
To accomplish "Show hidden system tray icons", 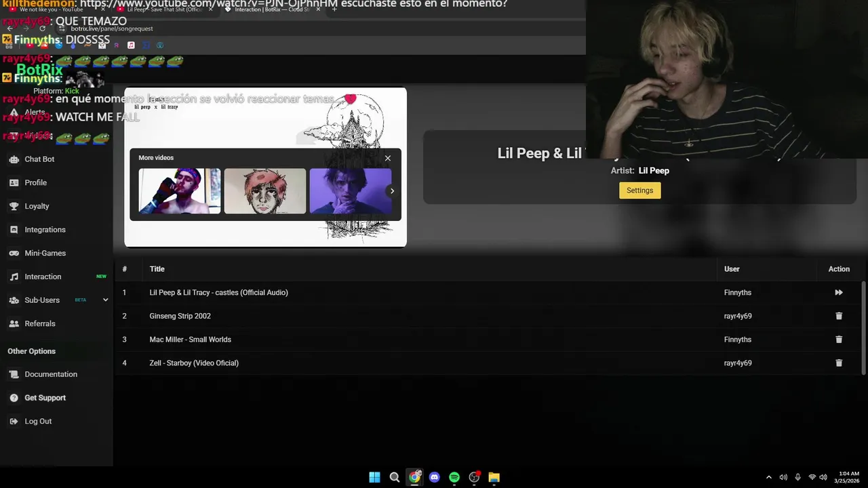I will click(768, 477).
